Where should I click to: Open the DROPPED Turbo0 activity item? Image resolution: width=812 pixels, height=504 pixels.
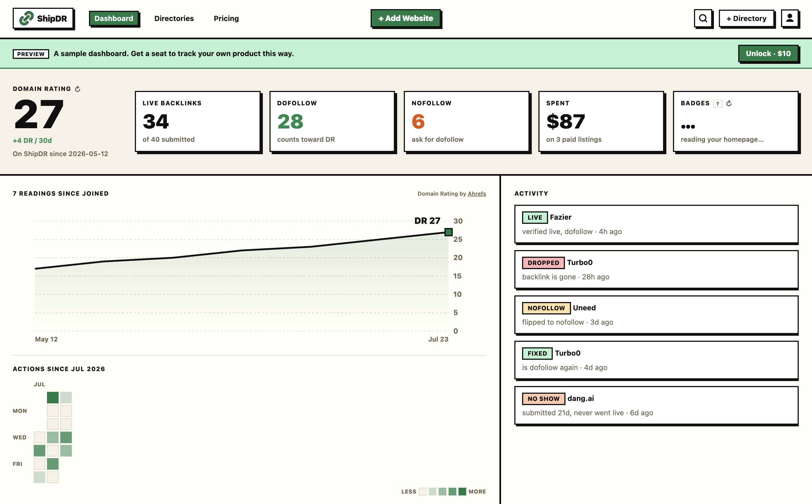[x=656, y=269]
